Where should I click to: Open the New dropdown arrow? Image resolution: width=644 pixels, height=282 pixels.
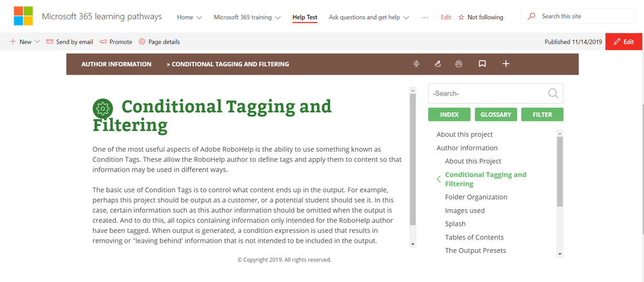point(37,42)
